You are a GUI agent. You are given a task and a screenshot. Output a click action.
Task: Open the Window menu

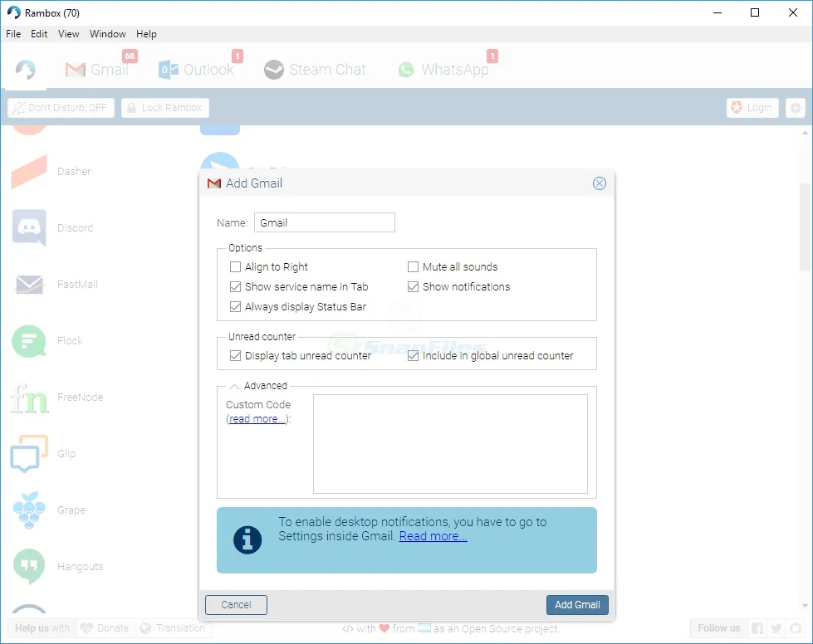[x=108, y=34]
